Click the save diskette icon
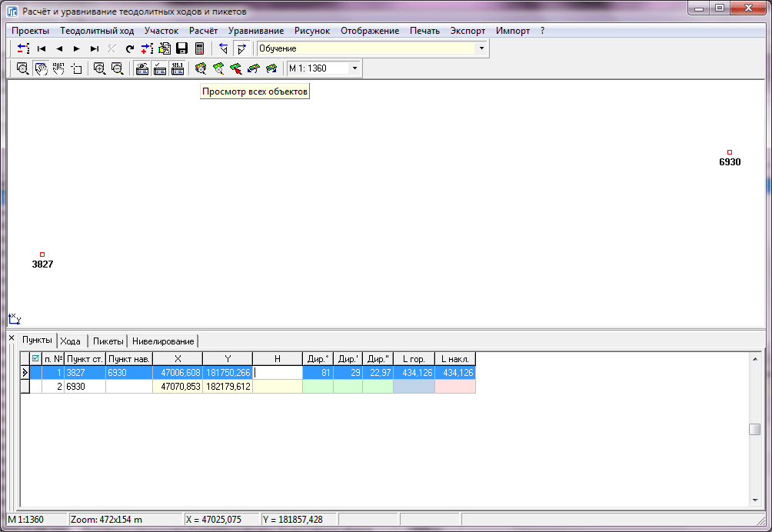This screenshot has width=772, height=532. (182, 48)
